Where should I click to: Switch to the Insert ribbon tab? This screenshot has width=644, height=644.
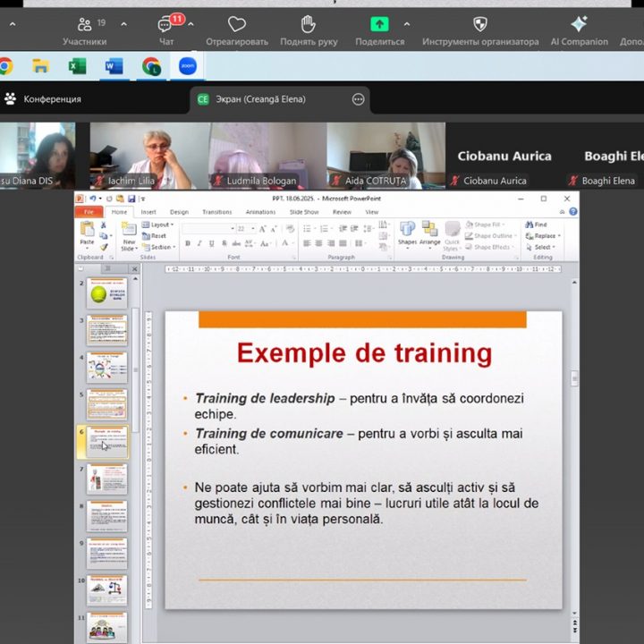point(148,212)
